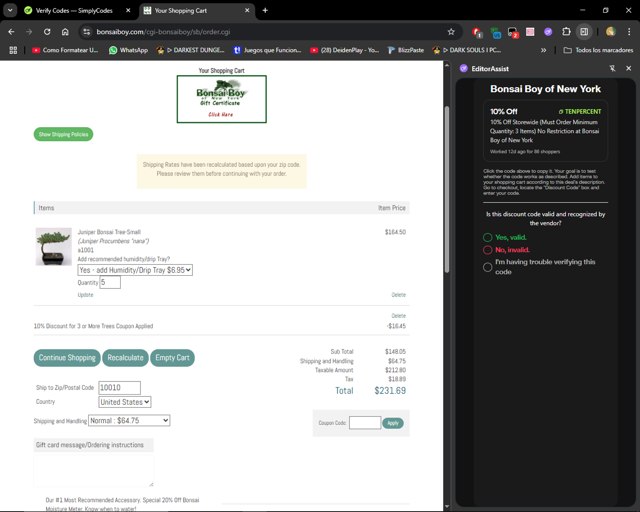The image size is (640, 512).
Task: Click the Empty Cart button
Action: pos(172,358)
